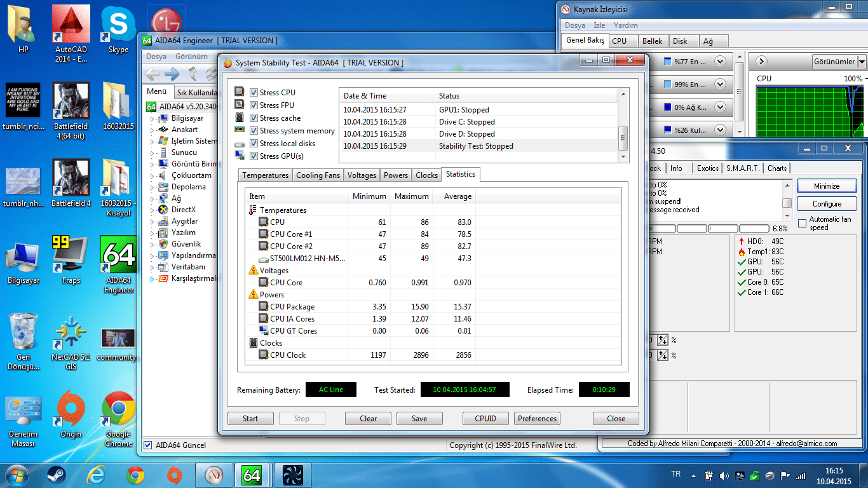Open the İzle menu in Resource Monitor

[x=599, y=25]
